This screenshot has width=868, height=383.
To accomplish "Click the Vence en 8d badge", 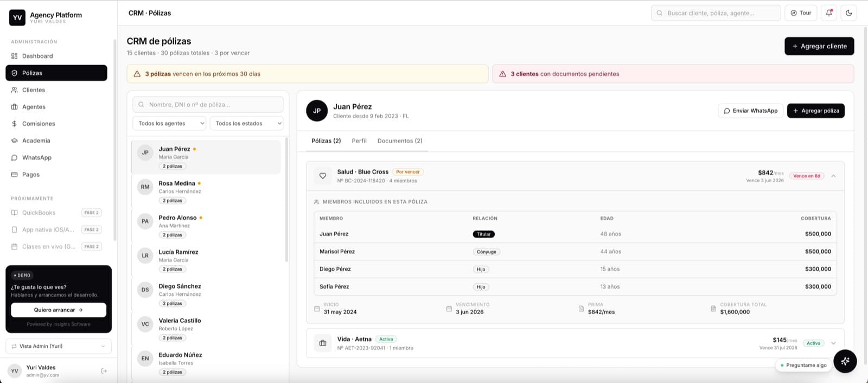I will [807, 176].
